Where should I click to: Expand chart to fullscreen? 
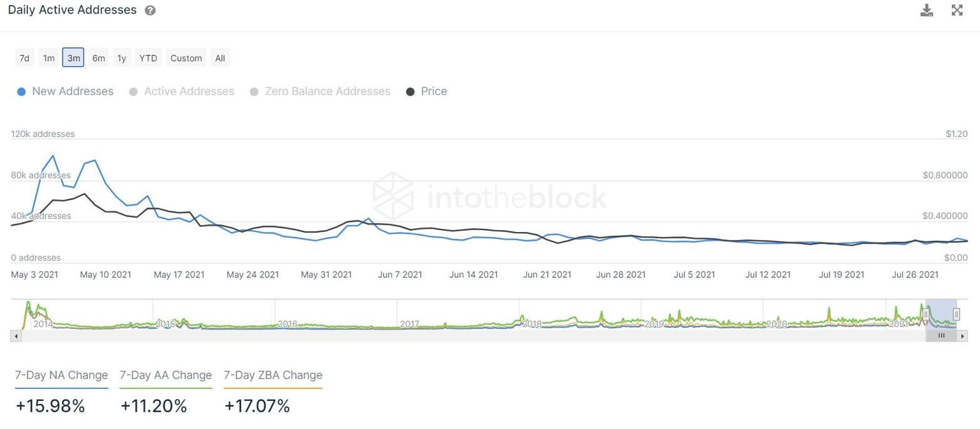coord(957,10)
